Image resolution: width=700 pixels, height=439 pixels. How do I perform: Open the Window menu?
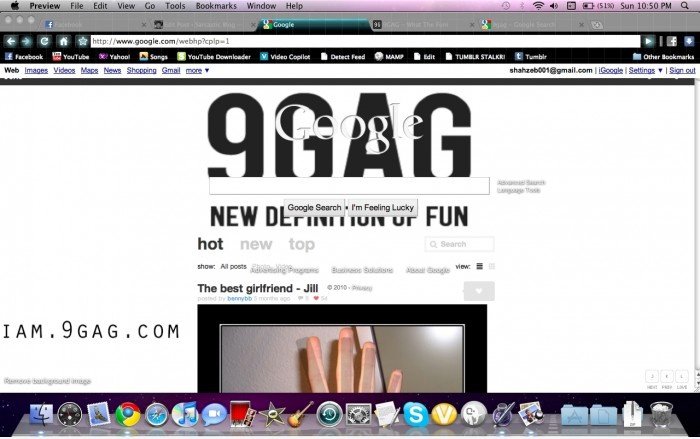coord(261,6)
